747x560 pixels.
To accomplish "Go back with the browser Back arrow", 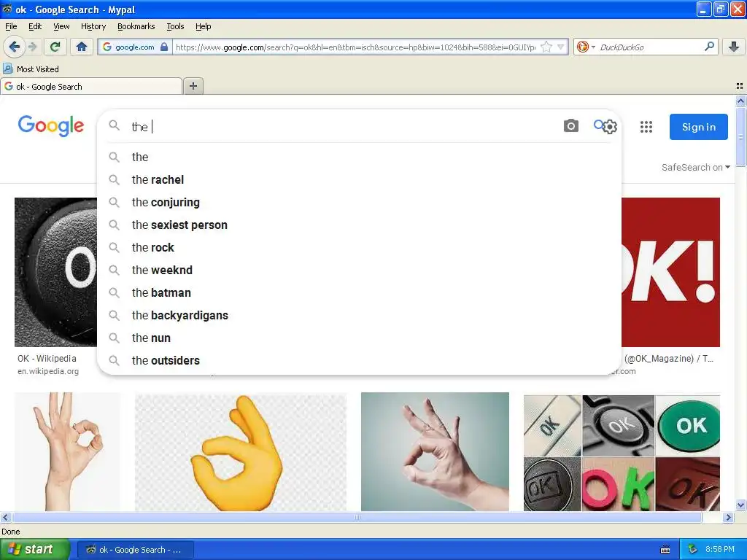I will (15, 47).
